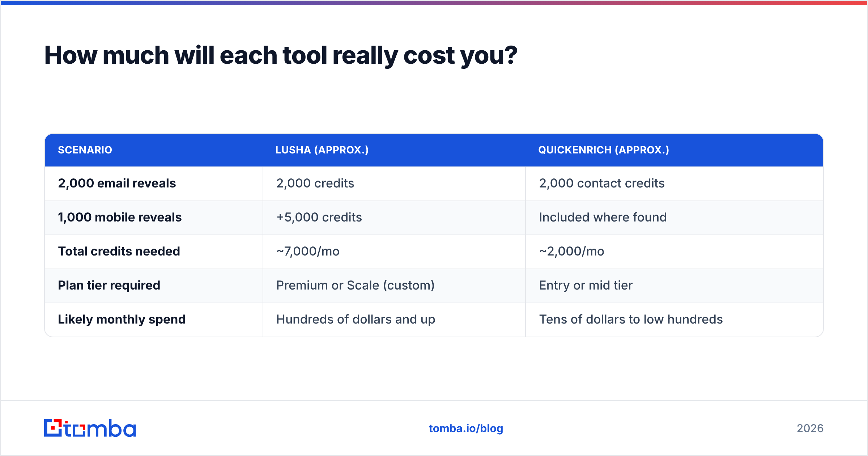Click the "Likely monthly spend" row label
The height and width of the screenshot is (456, 868).
pyautogui.click(x=122, y=320)
